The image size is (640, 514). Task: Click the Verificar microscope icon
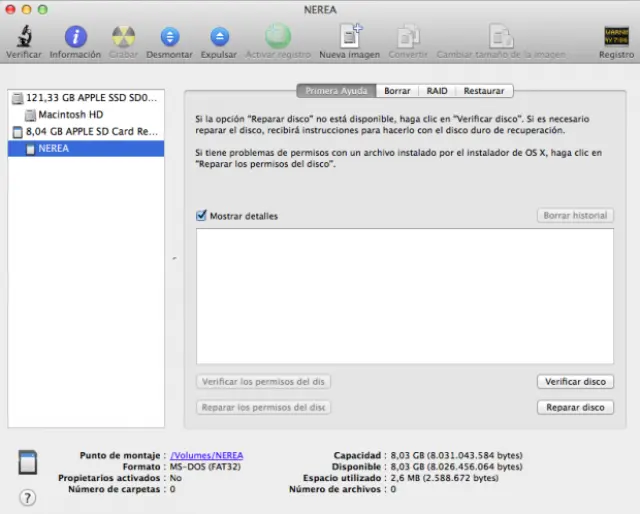23,37
